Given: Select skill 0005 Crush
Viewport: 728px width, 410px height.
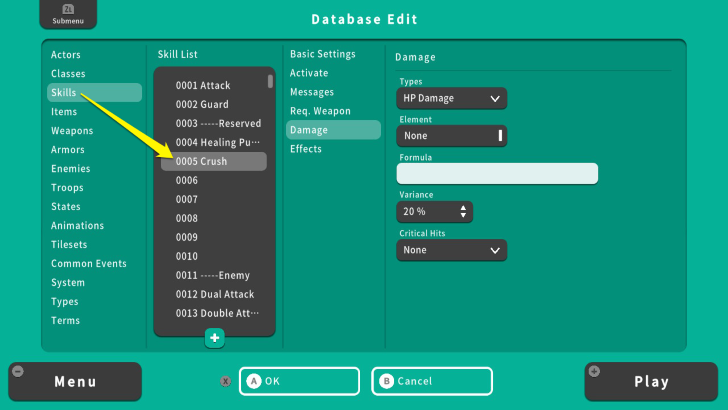Looking at the screenshot, I should [x=214, y=161].
